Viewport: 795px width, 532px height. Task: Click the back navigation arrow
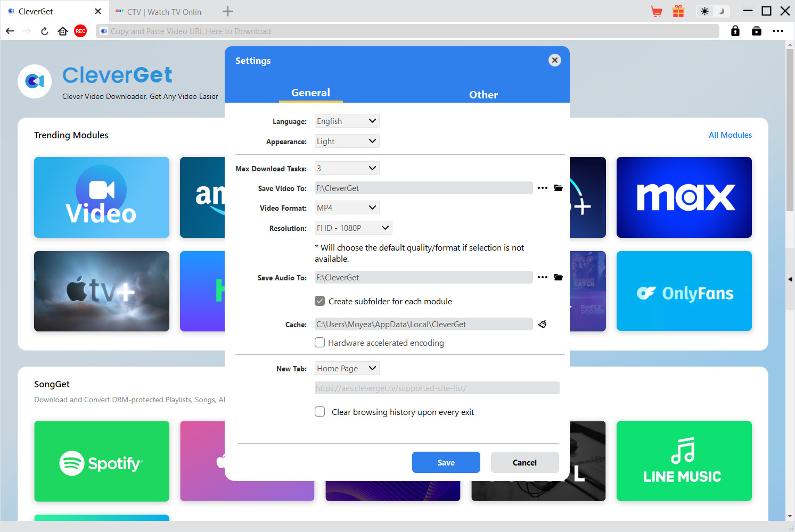(x=10, y=31)
